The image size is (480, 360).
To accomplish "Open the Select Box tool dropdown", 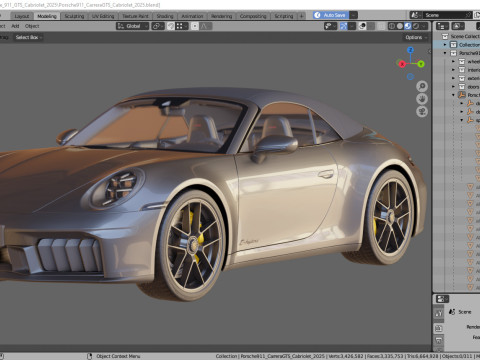I will click(28, 37).
